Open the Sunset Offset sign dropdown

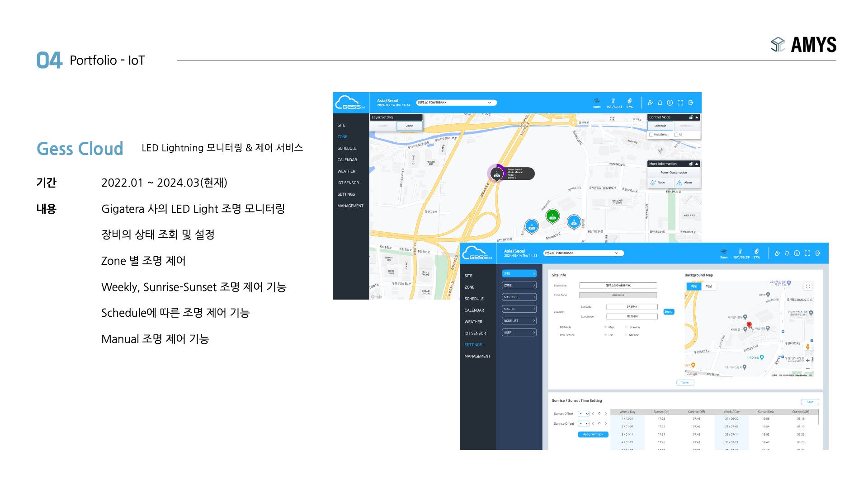pos(584,414)
